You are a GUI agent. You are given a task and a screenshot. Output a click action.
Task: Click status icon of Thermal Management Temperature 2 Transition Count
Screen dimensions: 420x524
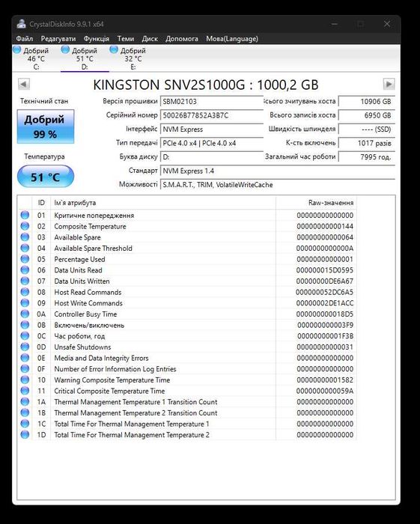25,412
